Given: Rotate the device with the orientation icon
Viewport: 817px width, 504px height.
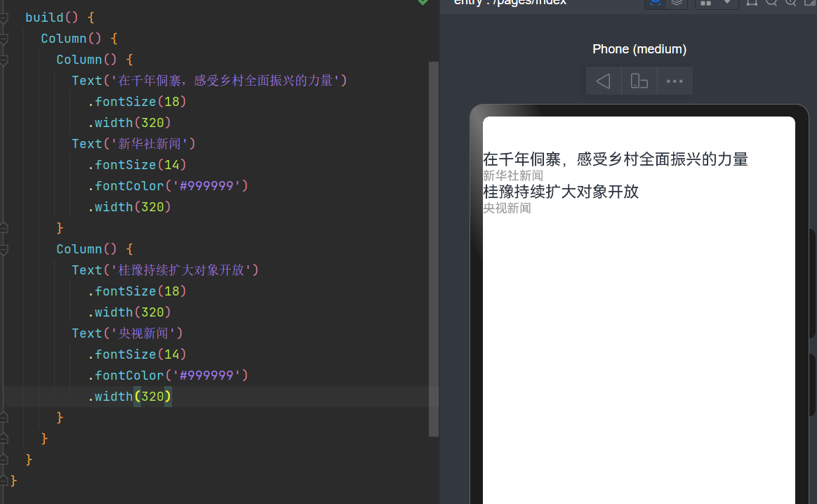Looking at the screenshot, I should coord(639,81).
